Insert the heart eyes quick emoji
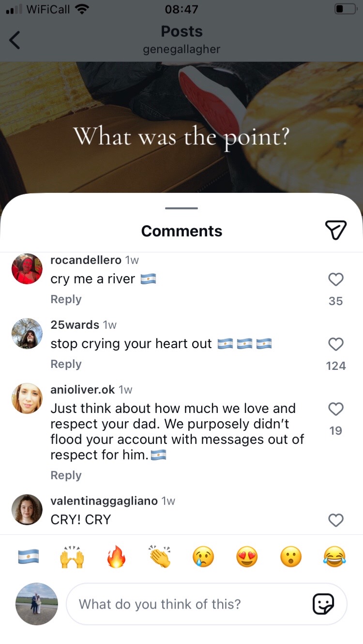The image size is (363, 644). coord(247,557)
